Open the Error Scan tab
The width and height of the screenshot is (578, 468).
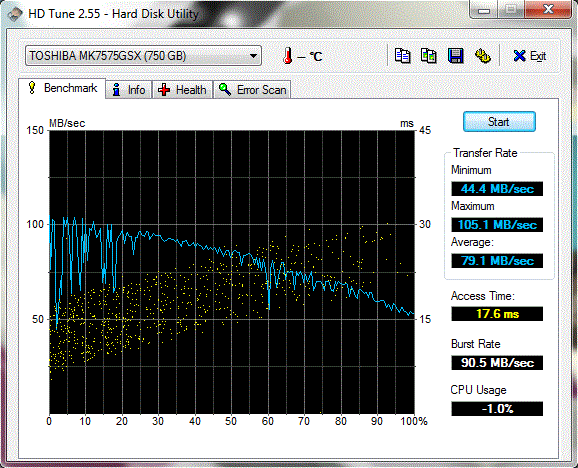point(252,90)
